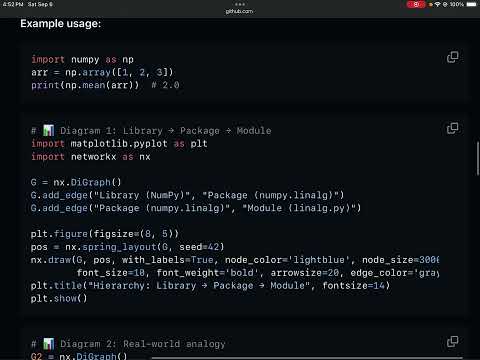Viewport: 480px width, 360px height.
Task: Click the line 'G = nx.DiGraph()'
Action: click(76, 182)
